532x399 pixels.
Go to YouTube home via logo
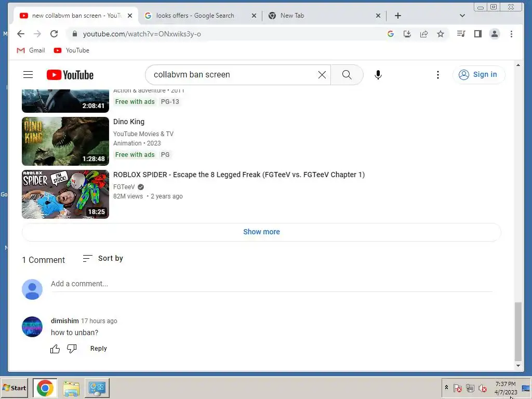pos(70,75)
